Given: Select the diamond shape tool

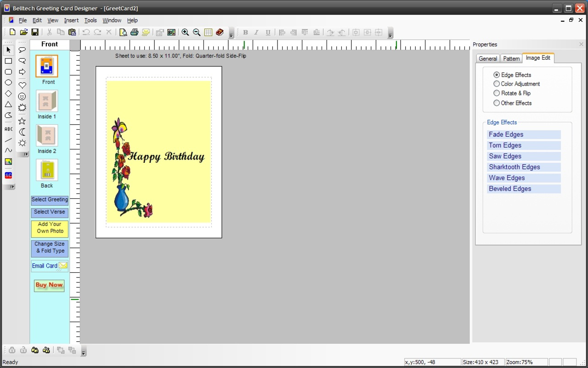Looking at the screenshot, I should click(8, 94).
